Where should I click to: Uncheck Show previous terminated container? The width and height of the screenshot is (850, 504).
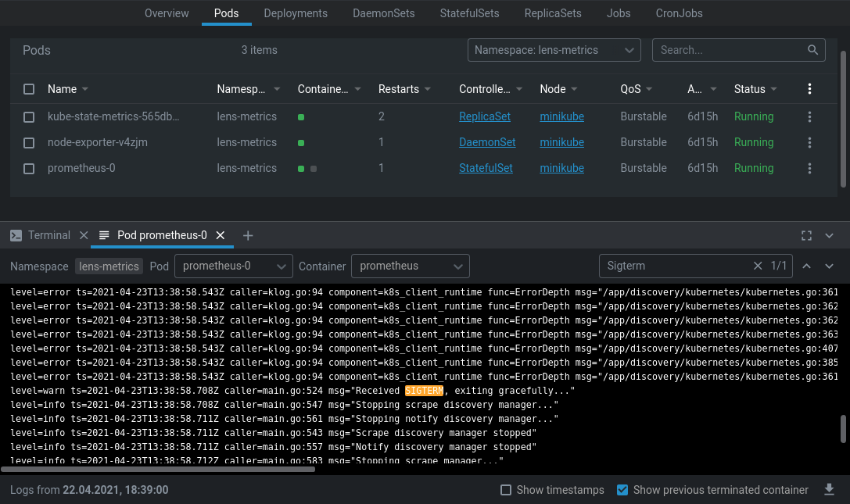click(x=622, y=490)
